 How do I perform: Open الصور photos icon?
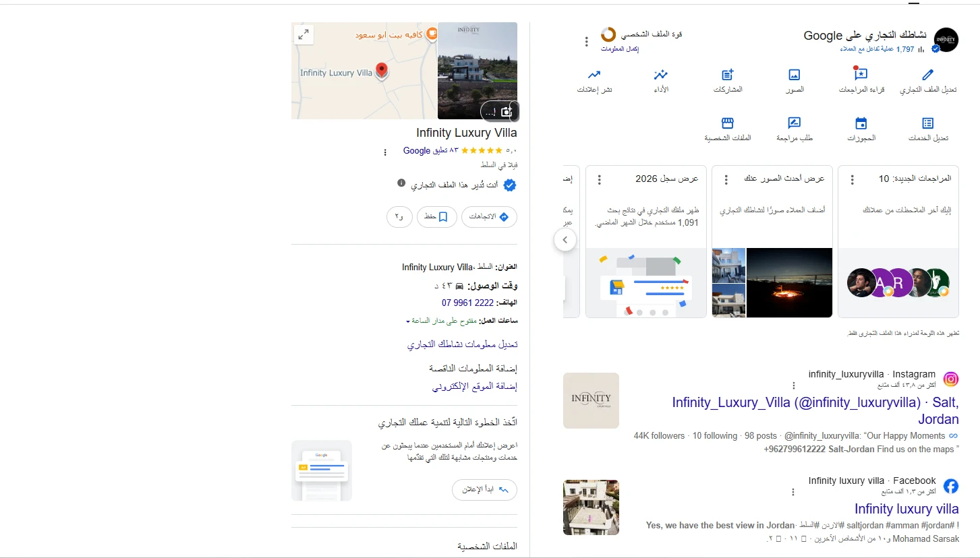(x=795, y=75)
